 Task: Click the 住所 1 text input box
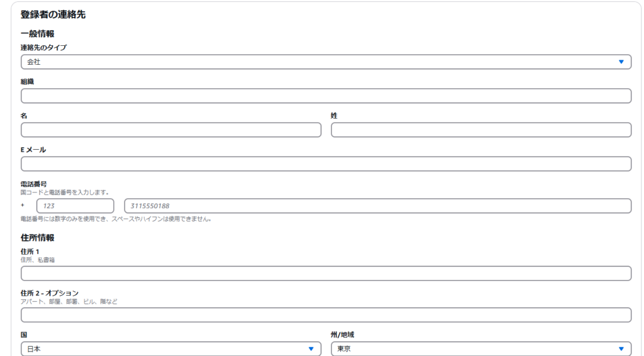[x=326, y=273]
